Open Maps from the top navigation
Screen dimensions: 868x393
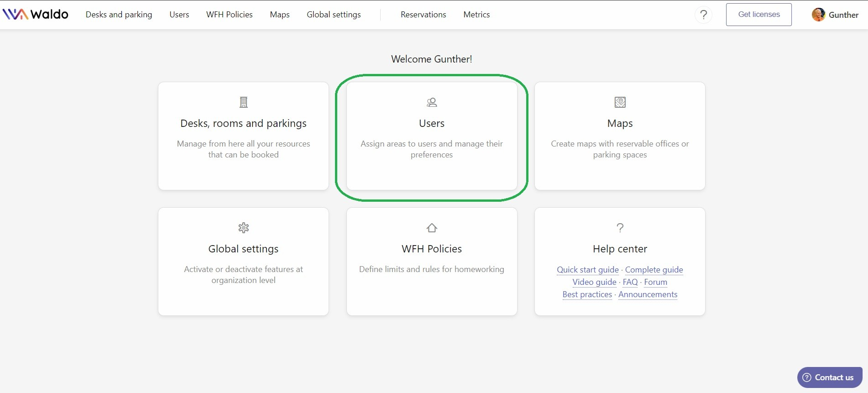280,15
